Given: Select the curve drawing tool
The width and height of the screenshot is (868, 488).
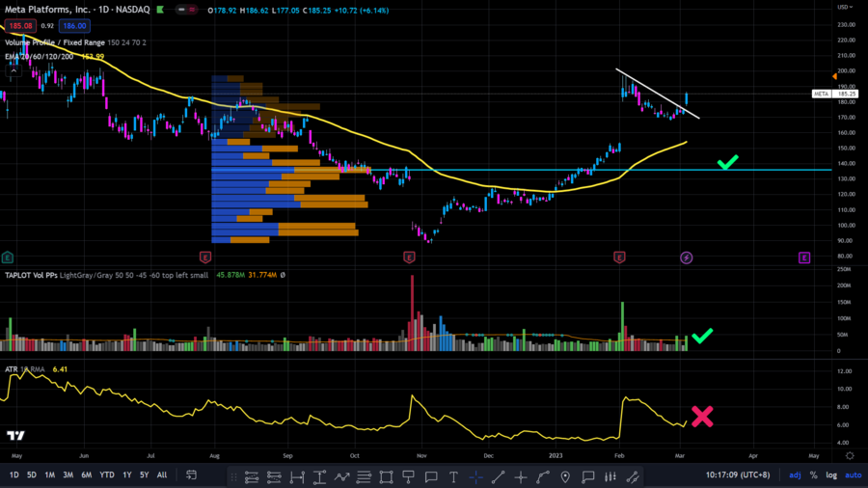Looking at the screenshot, I should pos(543,476).
